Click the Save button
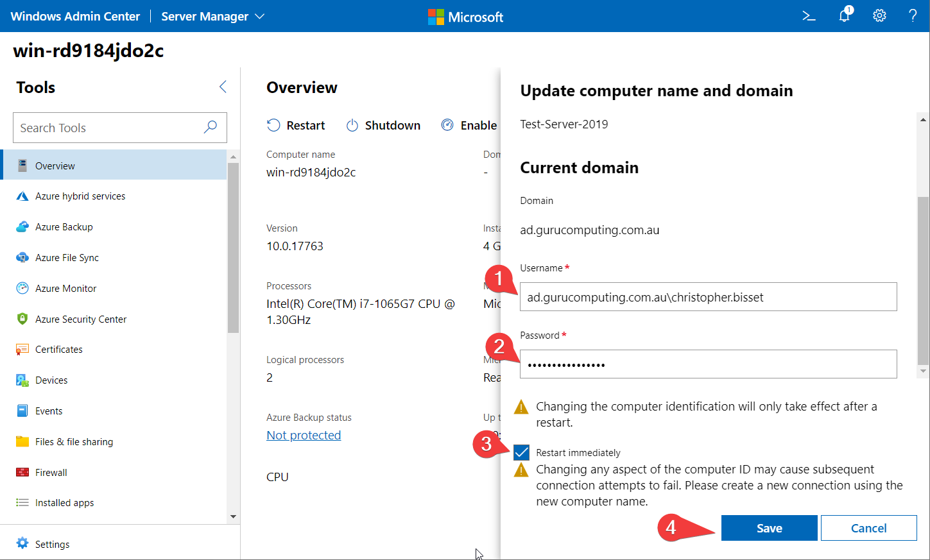 (769, 528)
